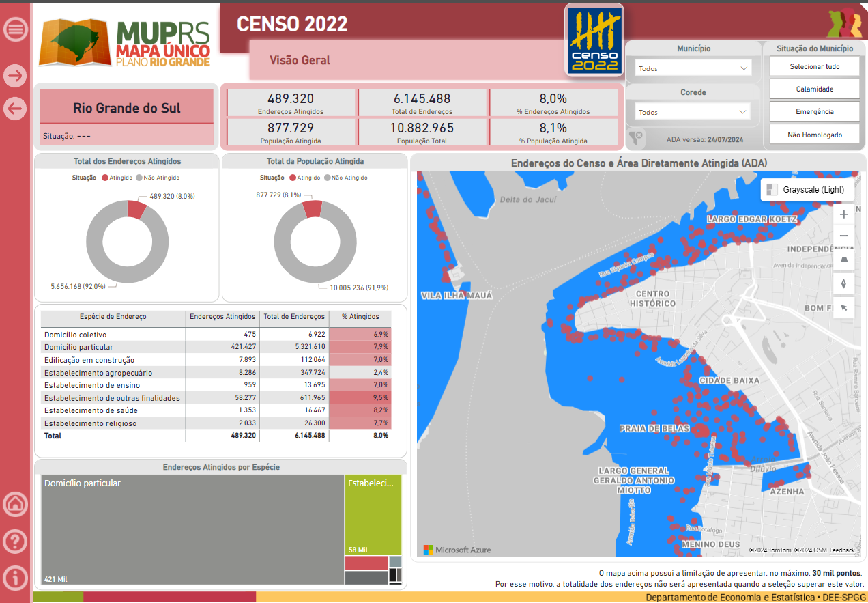Select Atingido legend in Total da População Atingida chart
868x603 pixels.
(x=304, y=178)
